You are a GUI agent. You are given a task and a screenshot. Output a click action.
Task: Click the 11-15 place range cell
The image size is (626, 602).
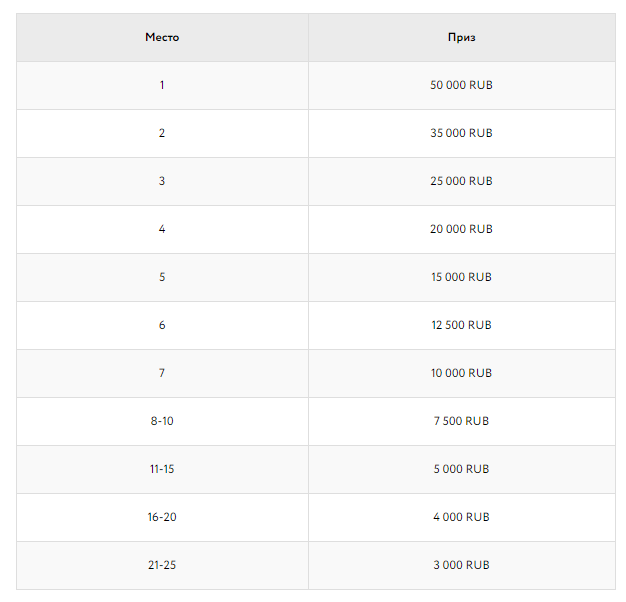coord(162,469)
